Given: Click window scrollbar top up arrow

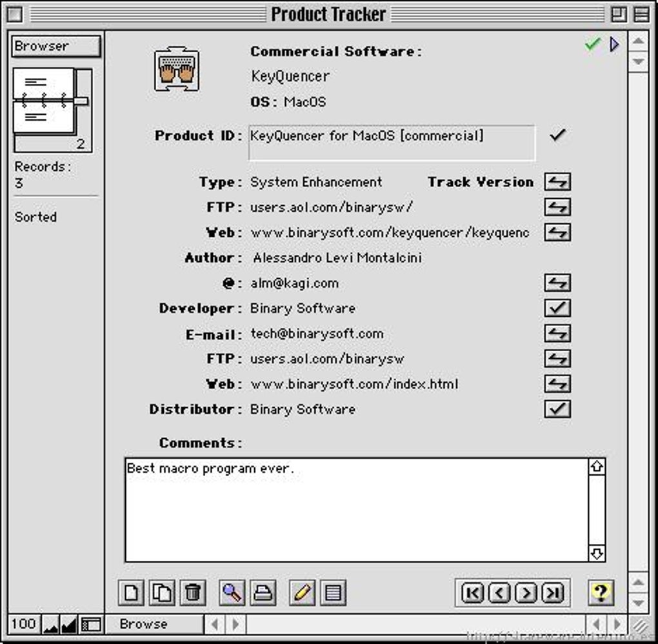Looking at the screenshot, I should coord(638,41).
